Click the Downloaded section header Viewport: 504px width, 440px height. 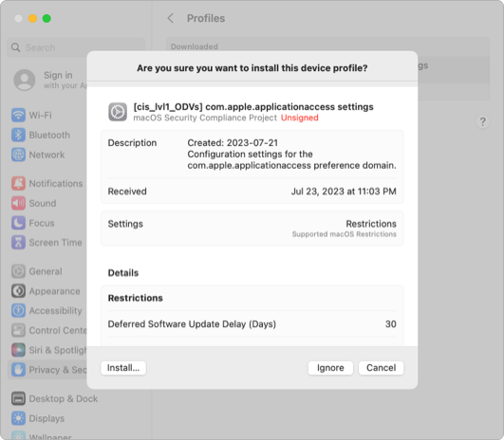(195, 46)
